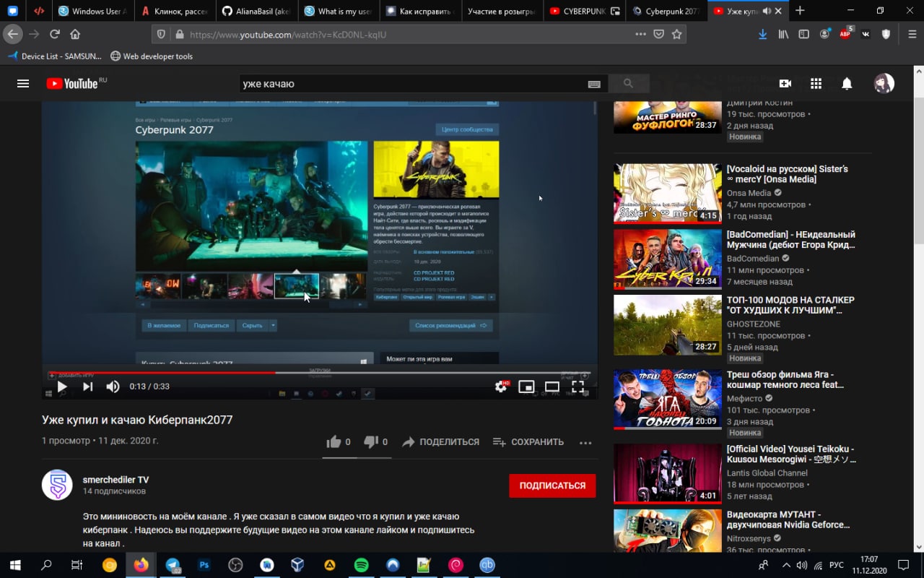This screenshot has width=924, height=578.
Task: Click the smerchediler TV channel avatar
Action: [57, 485]
